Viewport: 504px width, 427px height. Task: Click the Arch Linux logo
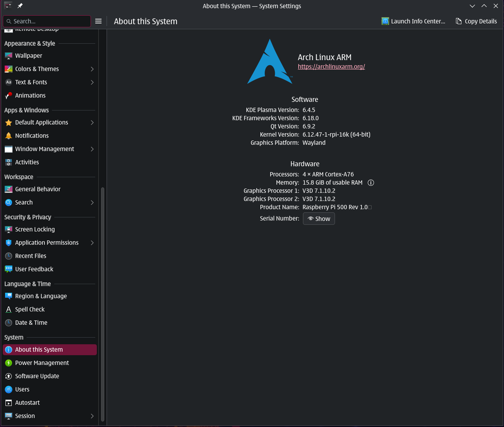click(270, 62)
